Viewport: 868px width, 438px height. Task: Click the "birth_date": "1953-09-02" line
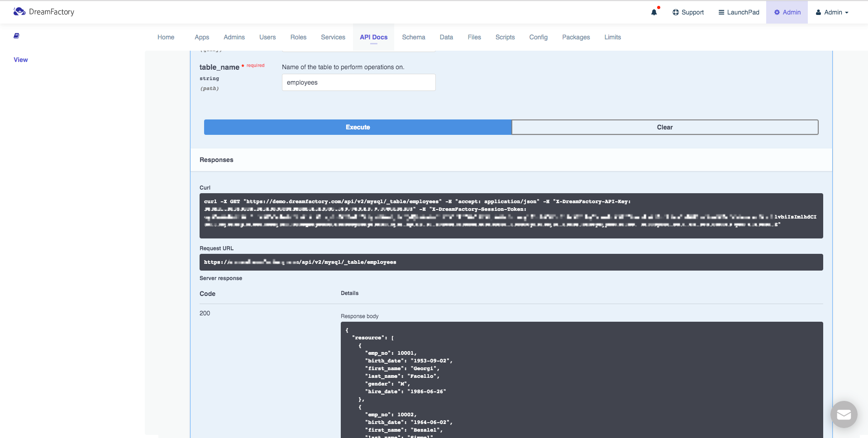coord(409,361)
